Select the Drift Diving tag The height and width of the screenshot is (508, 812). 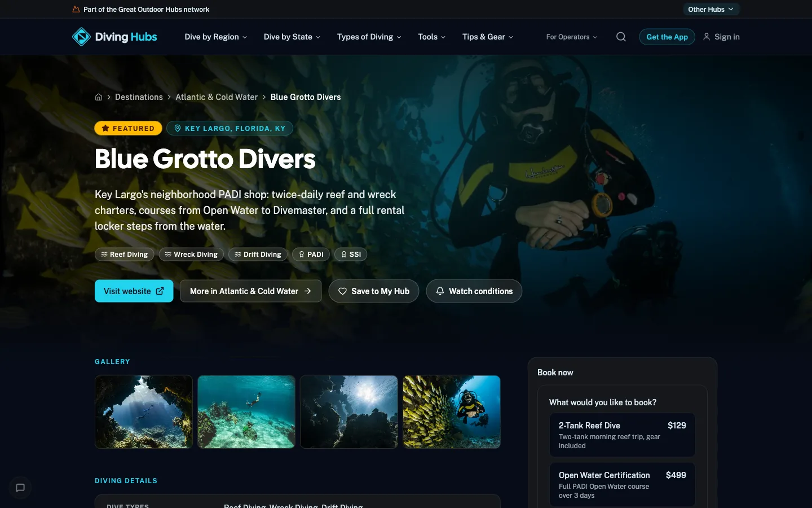tap(258, 255)
